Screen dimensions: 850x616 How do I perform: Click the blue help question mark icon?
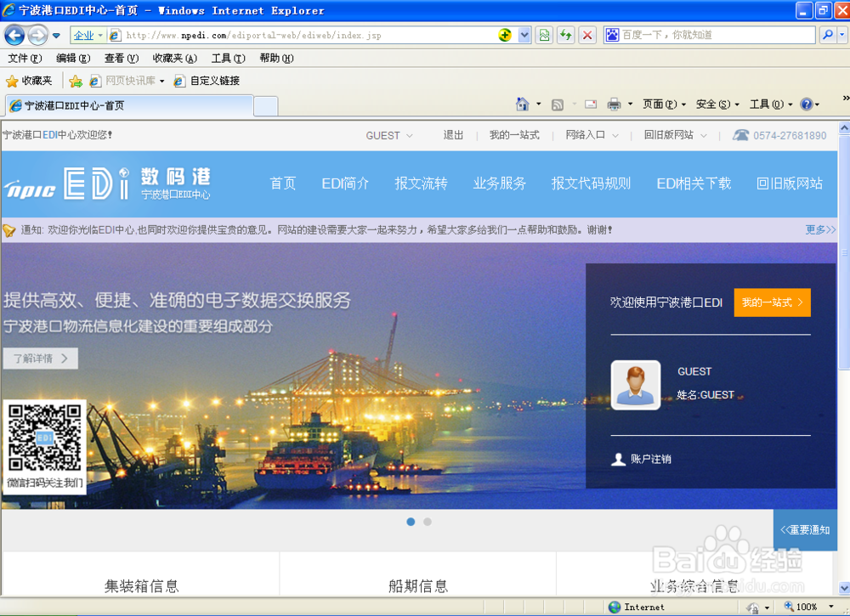point(806,104)
